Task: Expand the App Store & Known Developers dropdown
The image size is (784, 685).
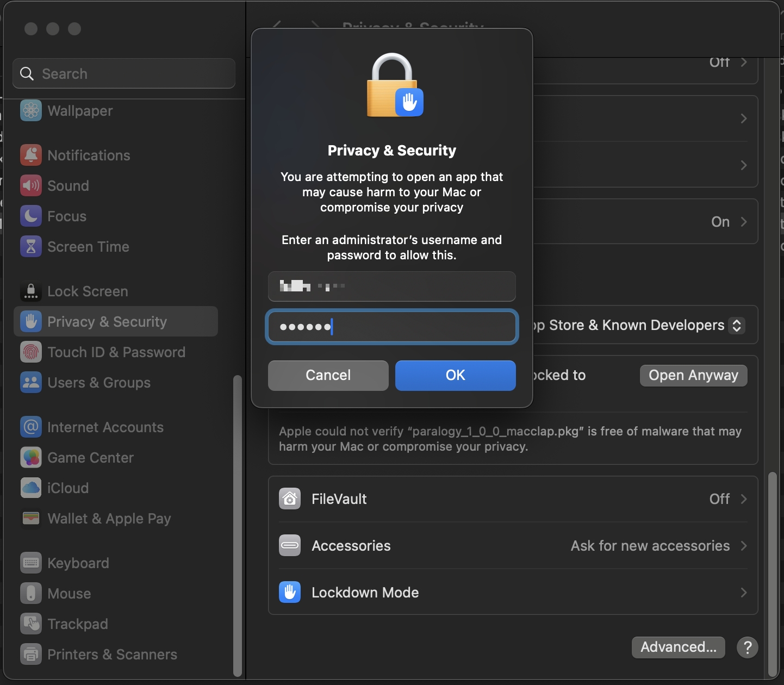Action: (737, 326)
